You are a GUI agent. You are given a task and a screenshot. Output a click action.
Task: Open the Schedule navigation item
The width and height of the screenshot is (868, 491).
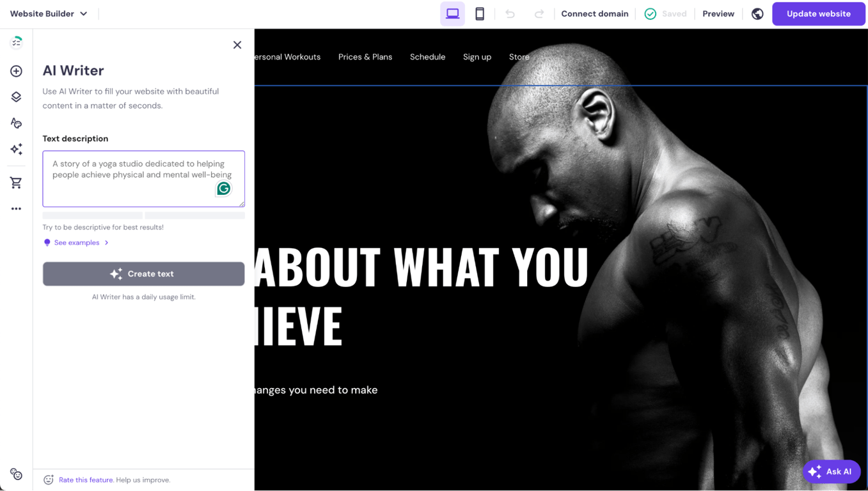[x=427, y=57]
